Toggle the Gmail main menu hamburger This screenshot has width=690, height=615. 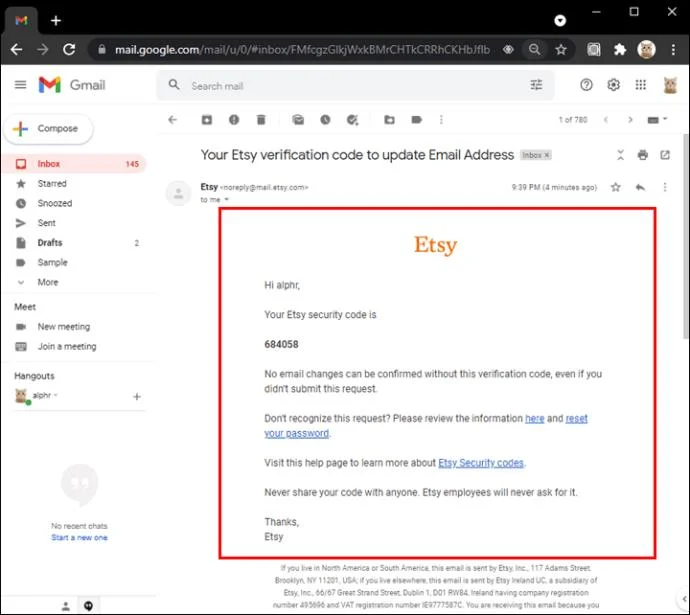pyautogui.click(x=20, y=84)
